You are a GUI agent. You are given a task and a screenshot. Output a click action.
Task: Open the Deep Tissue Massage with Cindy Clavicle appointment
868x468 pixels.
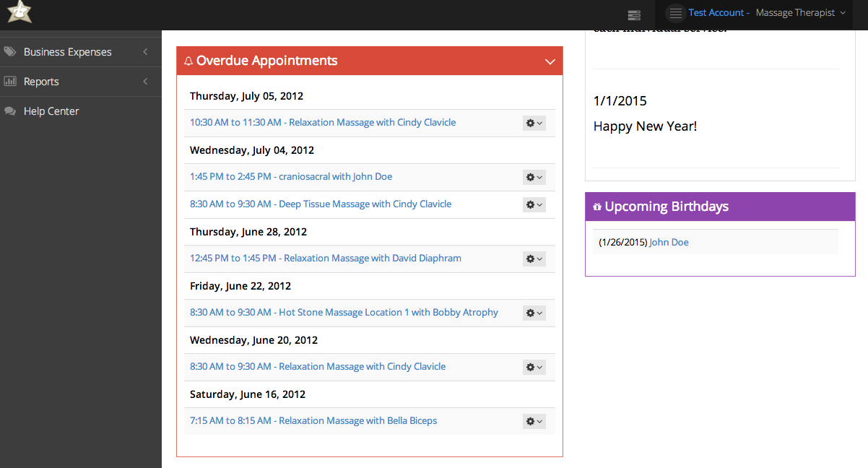(321, 204)
